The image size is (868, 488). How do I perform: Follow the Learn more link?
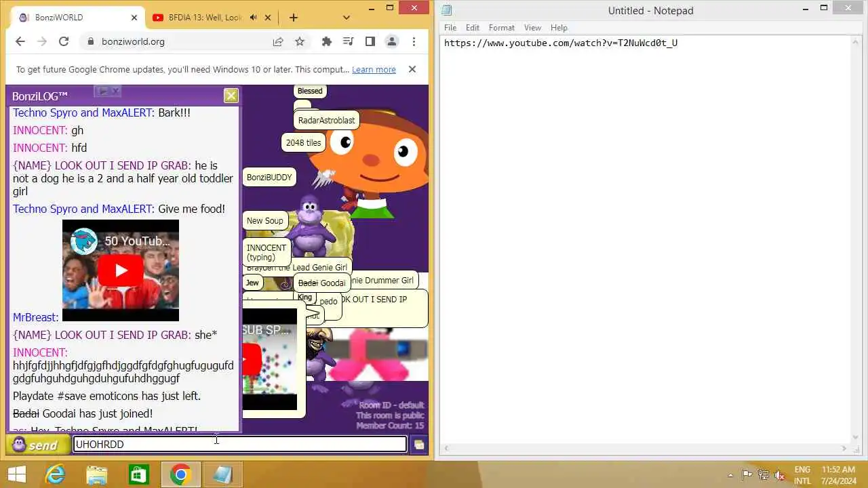374,69
